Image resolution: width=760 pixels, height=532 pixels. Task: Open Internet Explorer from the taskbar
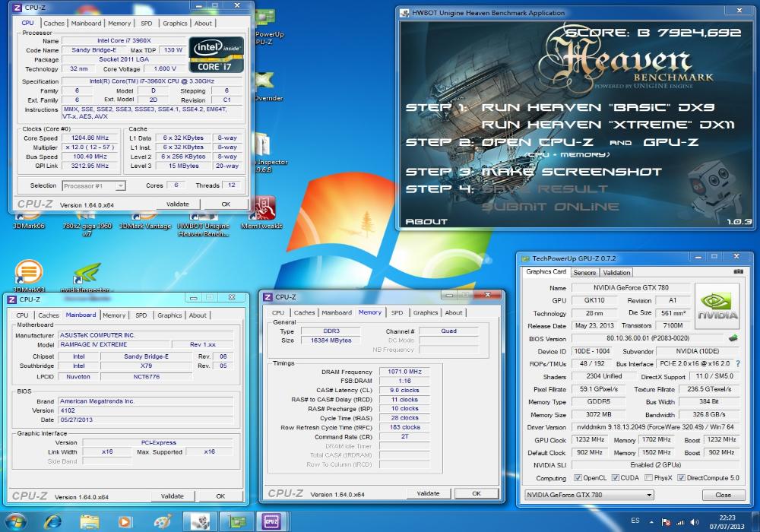coord(53,522)
